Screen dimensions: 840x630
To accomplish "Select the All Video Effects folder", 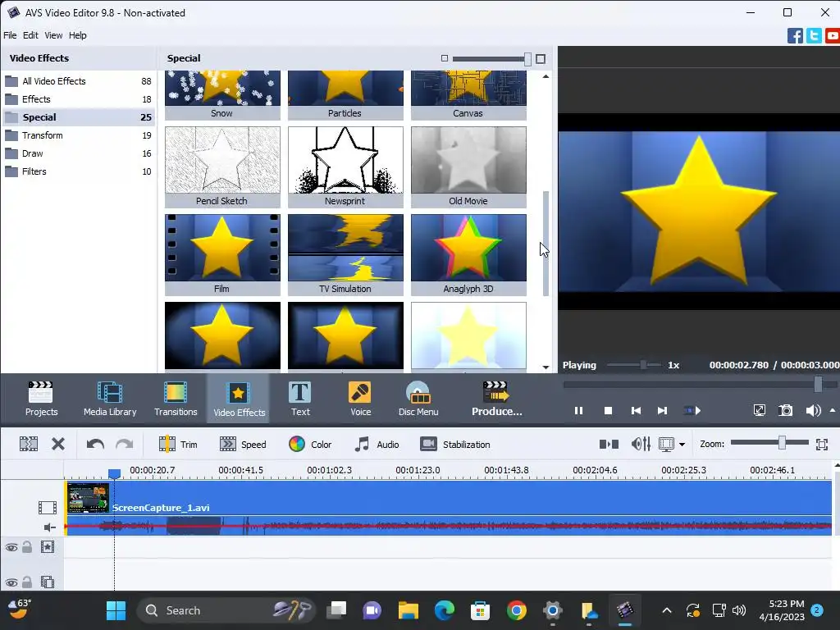I will 78,81.
